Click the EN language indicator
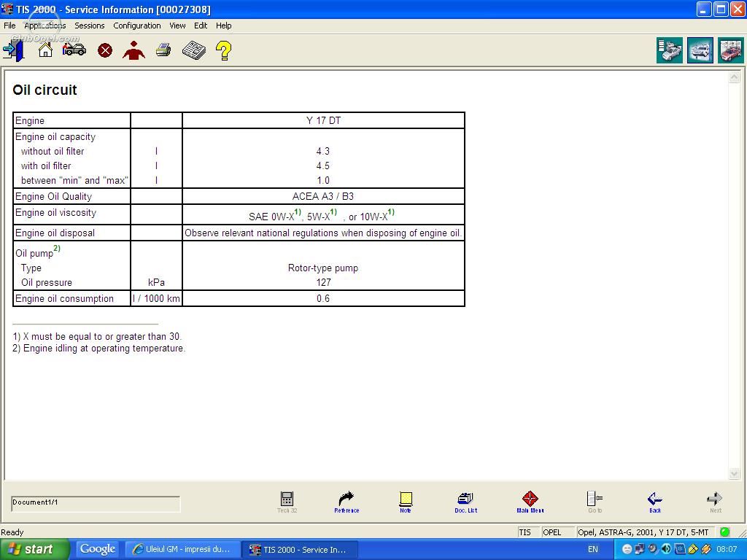This screenshot has height=560, width=747. (x=592, y=549)
